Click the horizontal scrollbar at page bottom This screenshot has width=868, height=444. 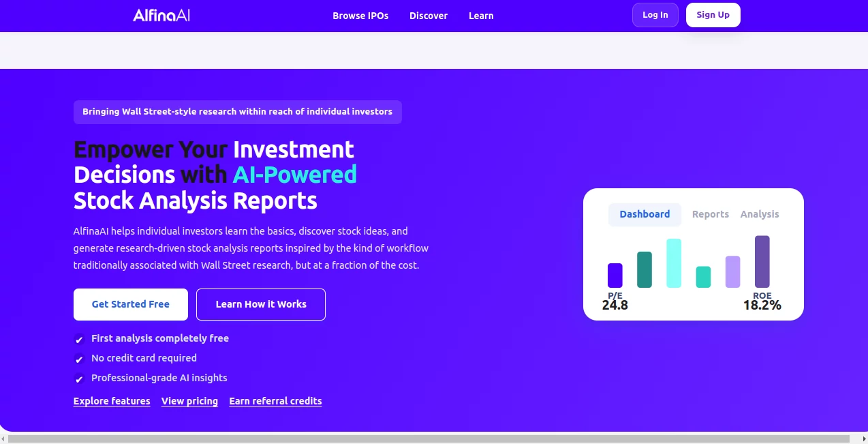click(428, 439)
